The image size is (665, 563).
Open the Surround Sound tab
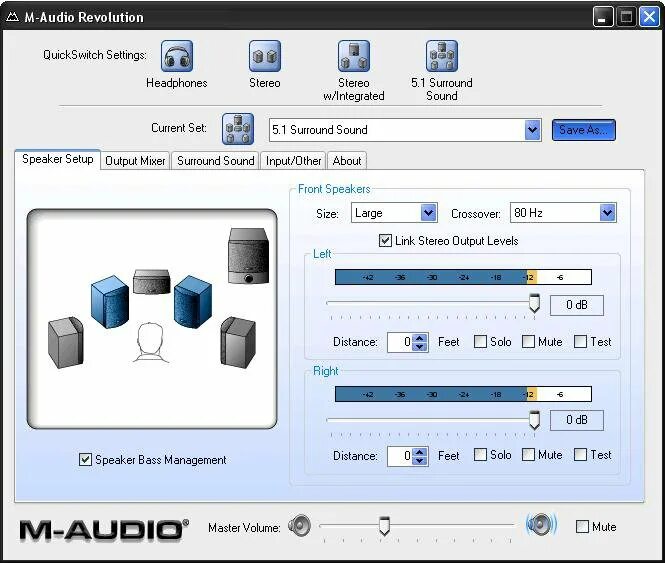click(x=215, y=161)
